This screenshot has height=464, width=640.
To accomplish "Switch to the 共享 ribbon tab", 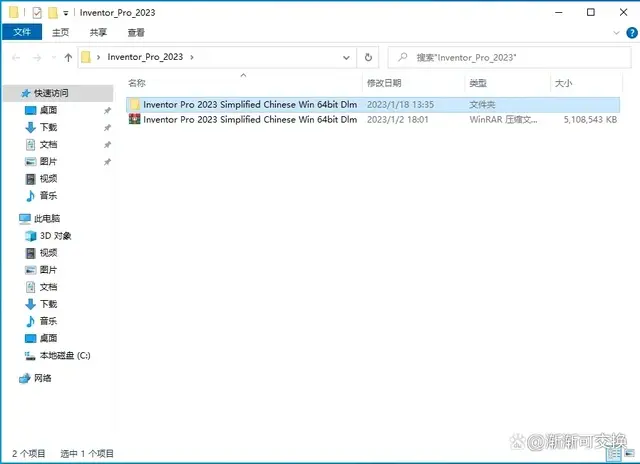I will (x=98, y=33).
